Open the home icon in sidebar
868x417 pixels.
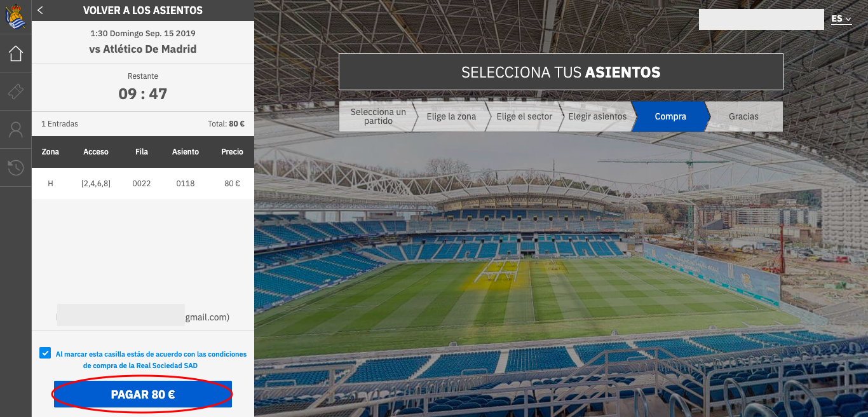pyautogui.click(x=16, y=54)
